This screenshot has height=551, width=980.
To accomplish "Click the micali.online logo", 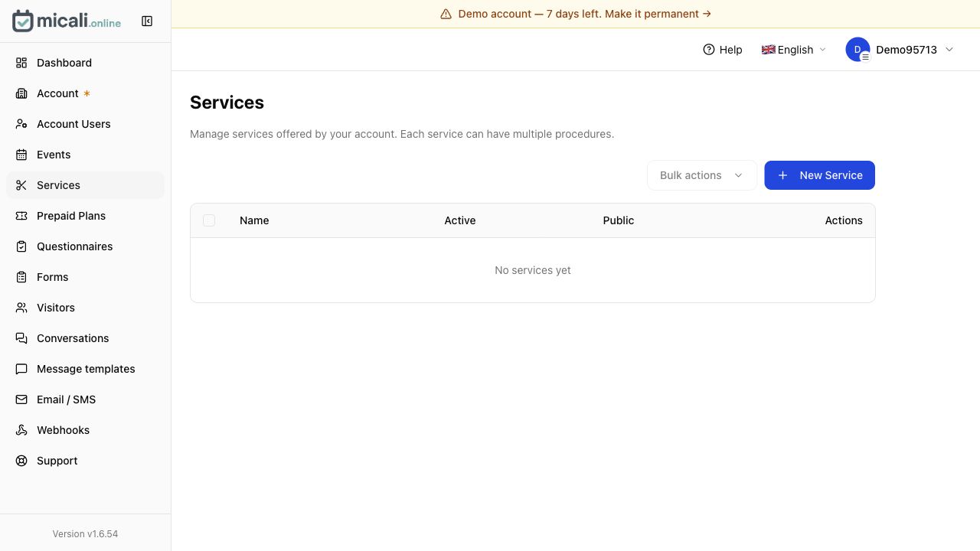I will [67, 21].
